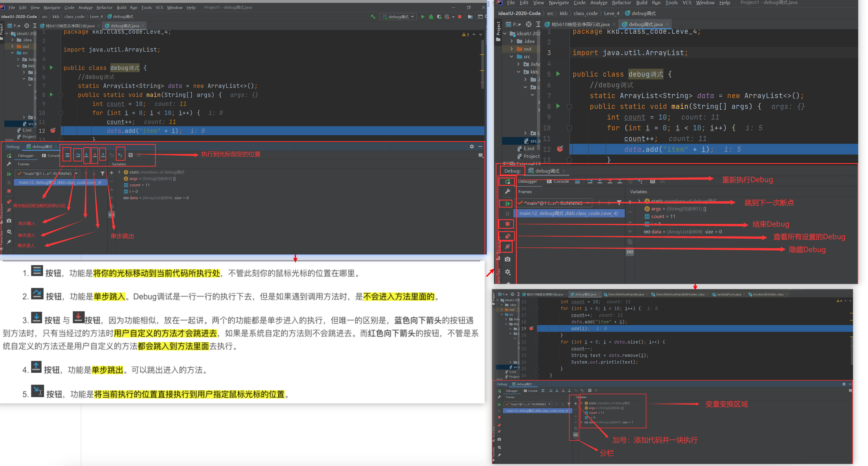868x466 pixels.
Task: Click warning indicator ⚠3 in top-left editor
Action: pyautogui.click(x=465, y=34)
